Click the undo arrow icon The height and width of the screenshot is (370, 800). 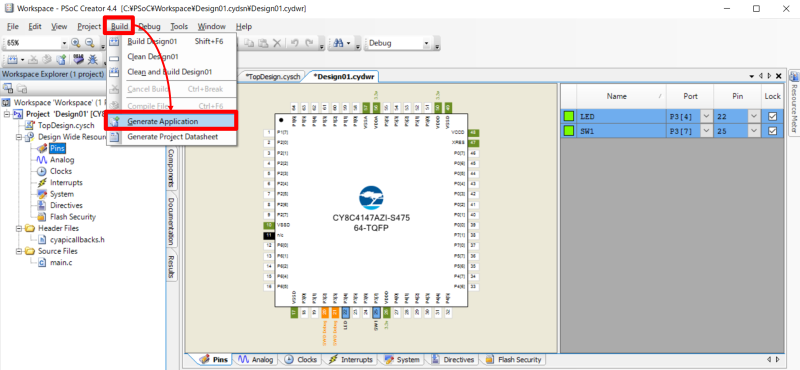pyautogui.click(x=294, y=43)
